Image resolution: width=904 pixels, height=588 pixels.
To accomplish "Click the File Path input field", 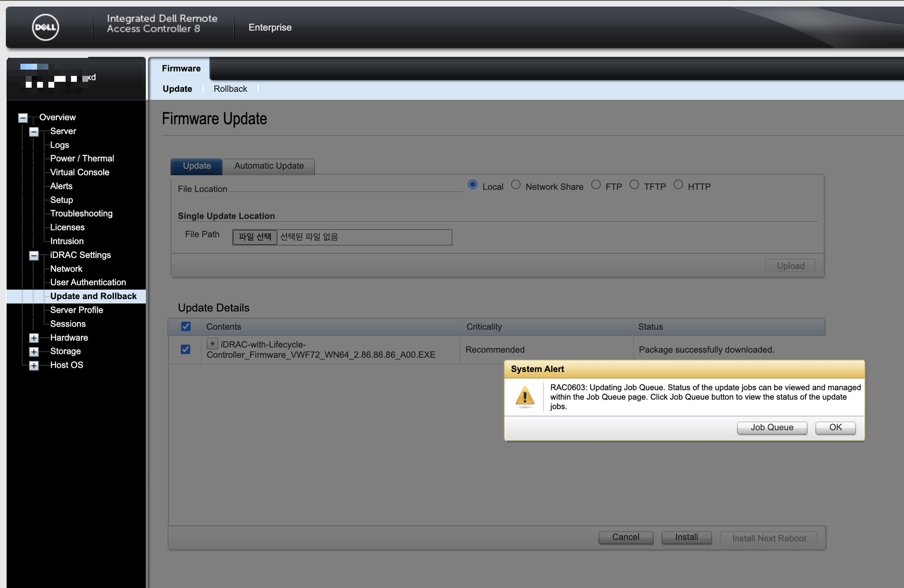I will pos(342,237).
